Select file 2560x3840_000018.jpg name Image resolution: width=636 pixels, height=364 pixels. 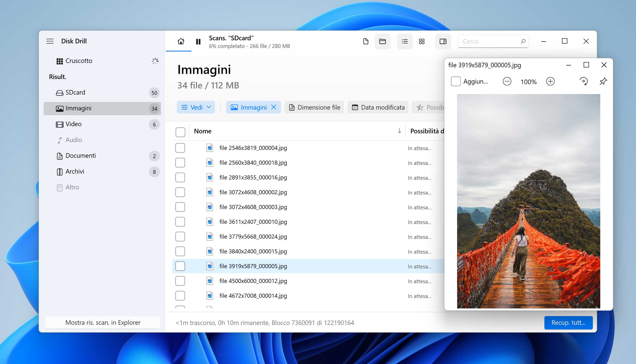253,163
